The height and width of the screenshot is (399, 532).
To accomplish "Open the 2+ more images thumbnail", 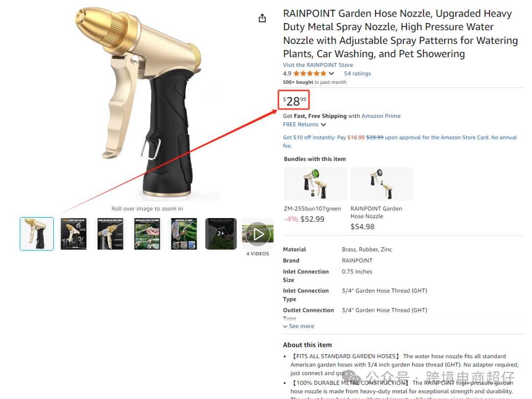I will (221, 234).
